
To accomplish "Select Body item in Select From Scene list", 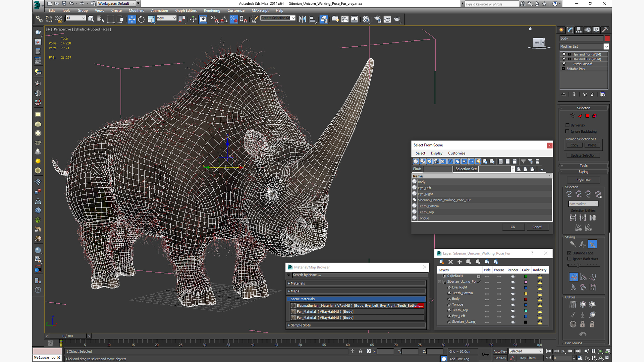I will tap(421, 182).
